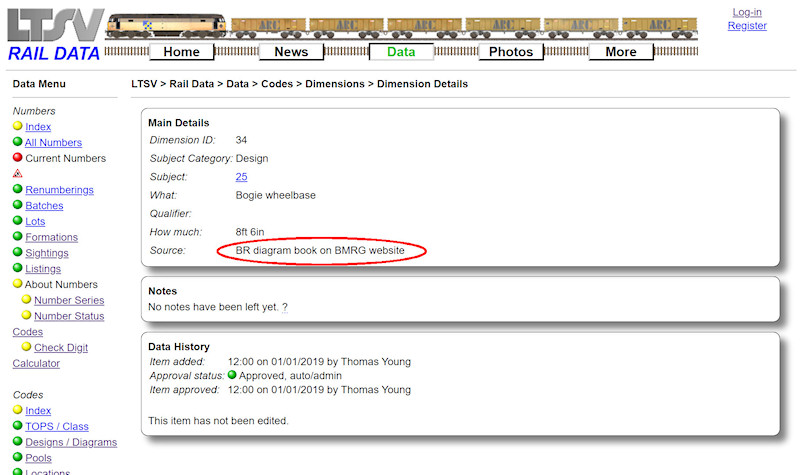Image resolution: width=800 pixels, height=475 pixels.
Task: Click the yellow dot beside Check Digit
Action: tap(27, 346)
